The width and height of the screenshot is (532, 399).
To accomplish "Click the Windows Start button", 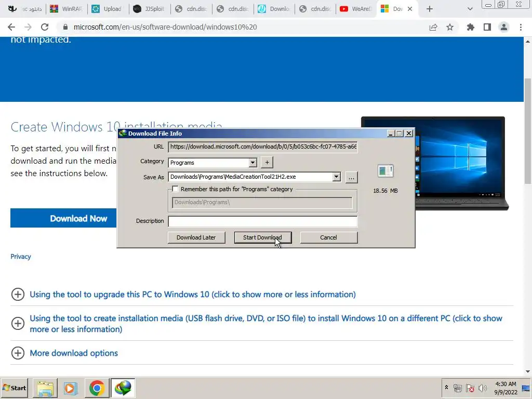I will 14,388.
